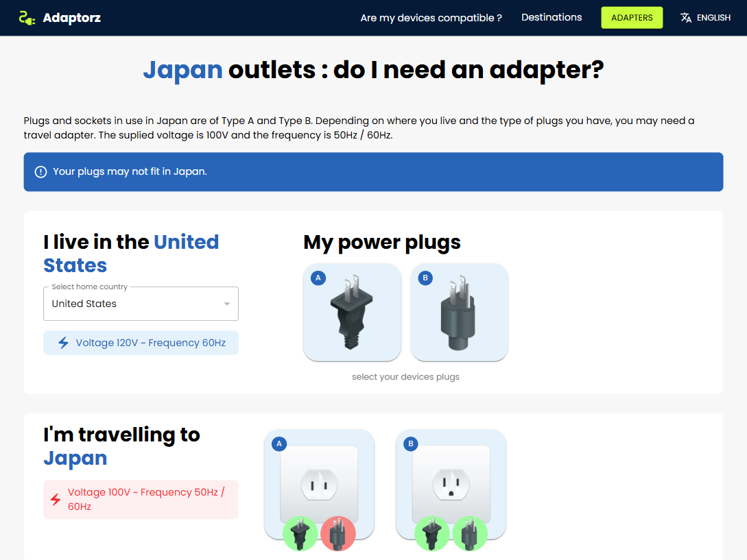Screen dimensions: 747x560
Task: Click 'Voltage 120V ~ Frequency 60Hz' chip
Action: pos(141,343)
